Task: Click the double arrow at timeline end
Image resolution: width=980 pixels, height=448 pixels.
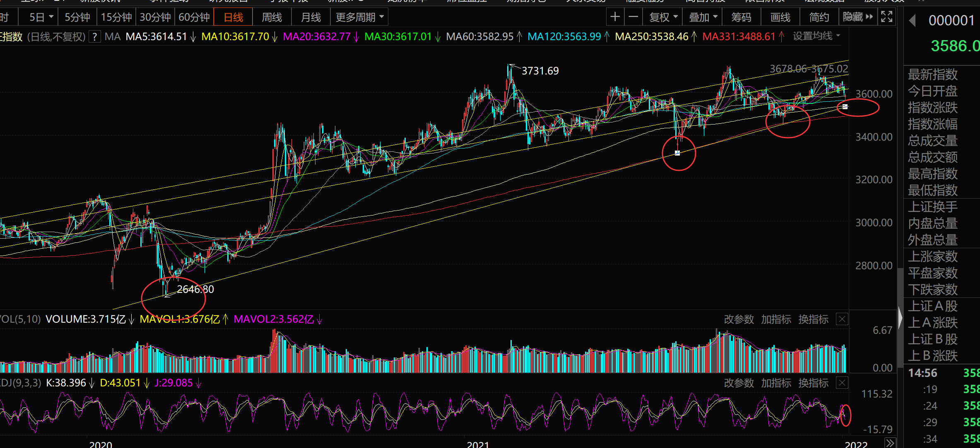Action: point(890,443)
